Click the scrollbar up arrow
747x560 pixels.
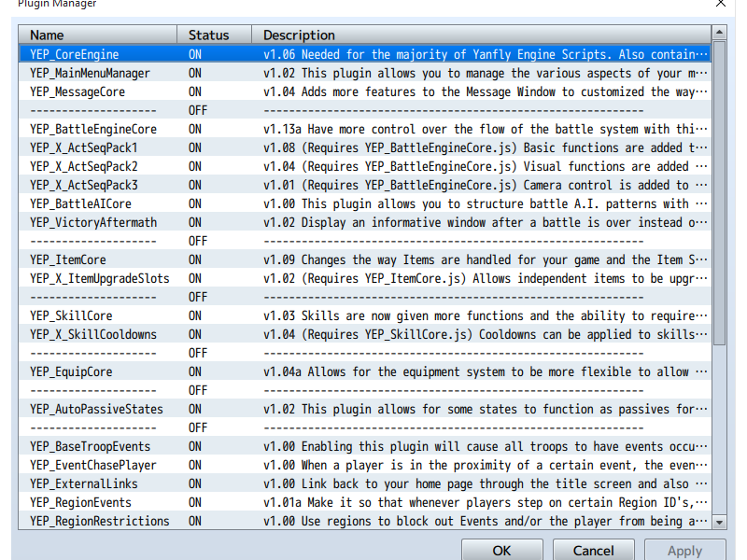(x=719, y=33)
